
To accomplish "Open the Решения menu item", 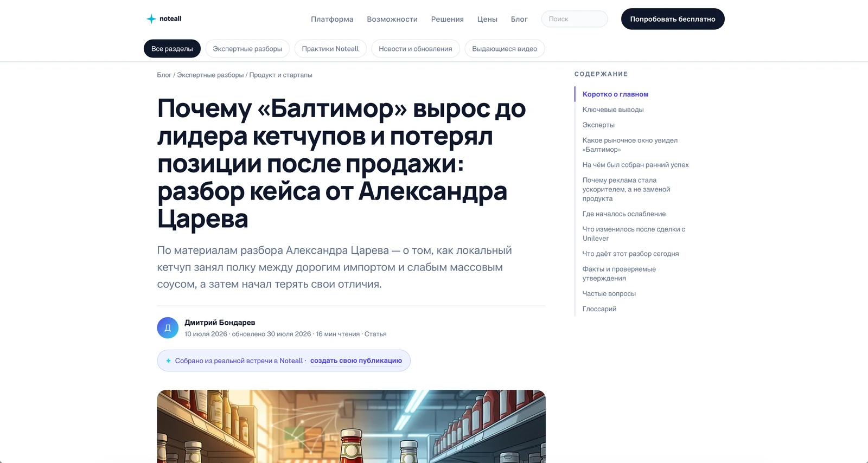I will [x=448, y=19].
